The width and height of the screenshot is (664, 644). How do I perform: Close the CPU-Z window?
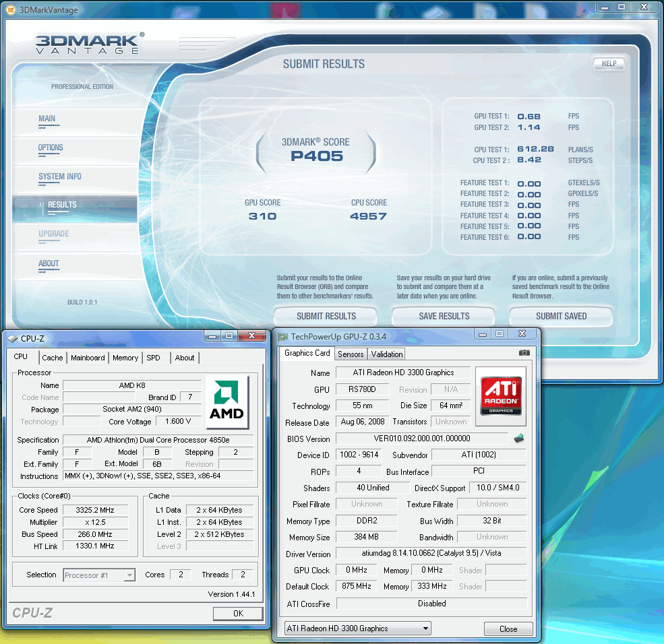tap(251, 335)
